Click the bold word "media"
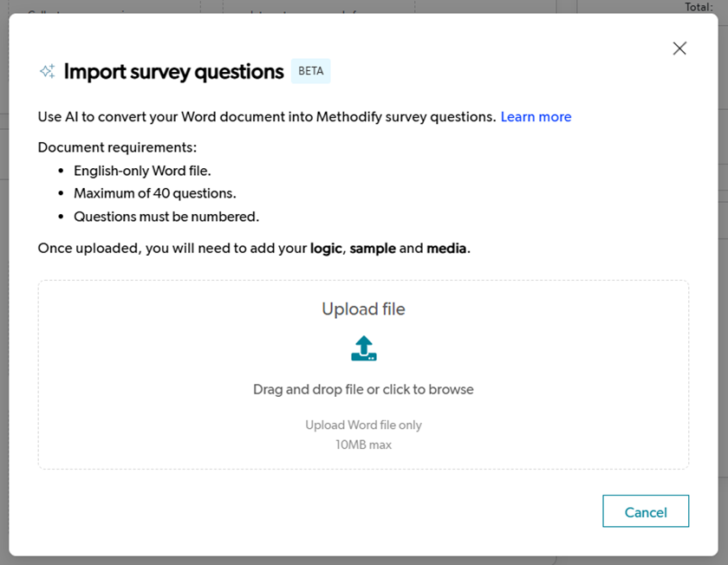Viewport: 728px width, 565px height. pos(446,249)
